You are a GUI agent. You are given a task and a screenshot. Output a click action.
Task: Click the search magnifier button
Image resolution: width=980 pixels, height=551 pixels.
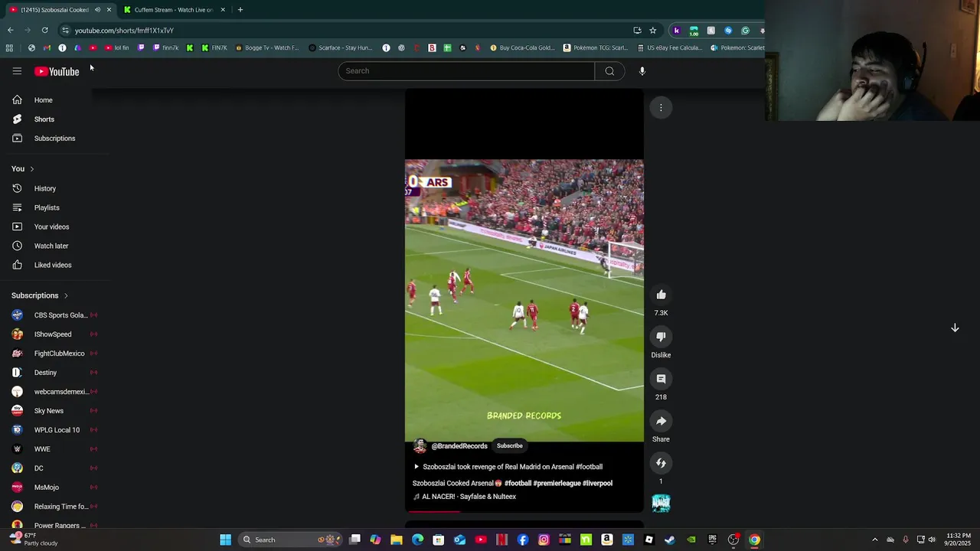point(609,71)
